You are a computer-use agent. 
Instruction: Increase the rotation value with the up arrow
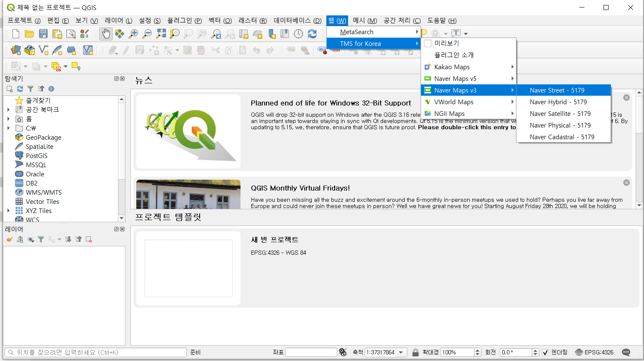[x=536, y=350]
